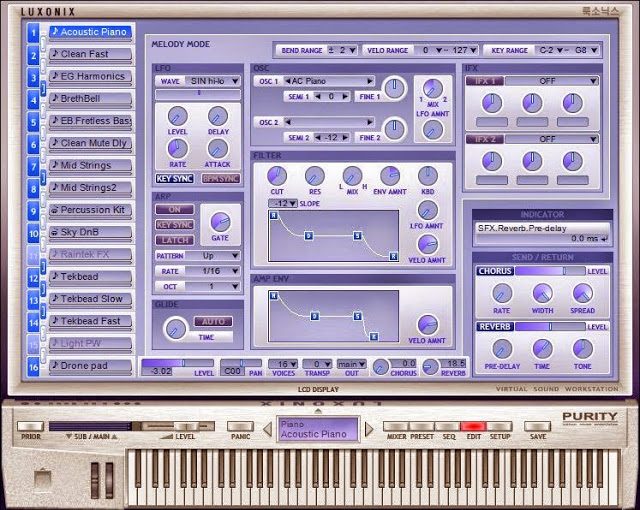Select the Clean Fast slot
This screenshot has height=510, width=640.
(x=91, y=54)
